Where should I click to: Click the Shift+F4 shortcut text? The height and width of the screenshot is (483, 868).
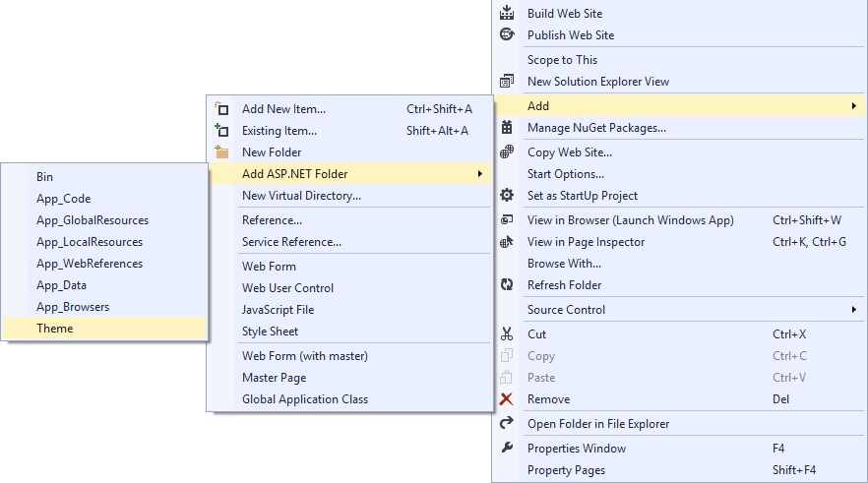[794, 470]
